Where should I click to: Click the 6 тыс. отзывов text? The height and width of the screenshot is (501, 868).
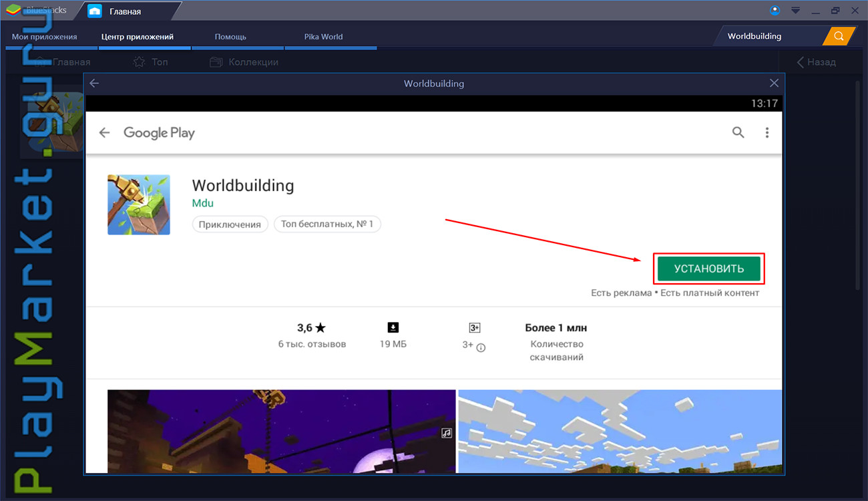pyautogui.click(x=312, y=344)
